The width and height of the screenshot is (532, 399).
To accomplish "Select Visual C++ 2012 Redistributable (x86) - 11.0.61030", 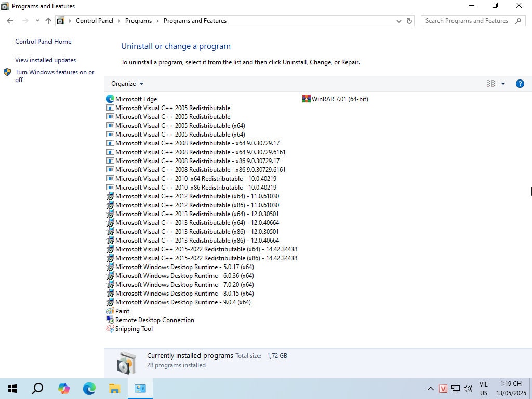I will pyautogui.click(x=193, y=205).
